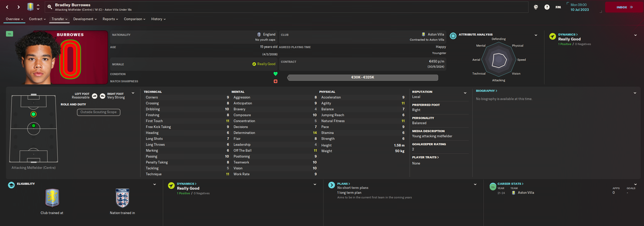Click the morale check icon

pyautogui.click(x=254, y=64)
